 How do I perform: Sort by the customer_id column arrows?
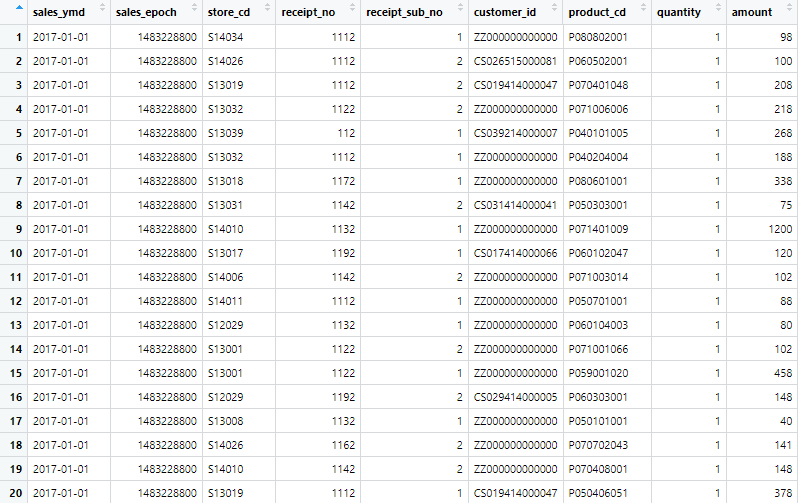point(555,8)
